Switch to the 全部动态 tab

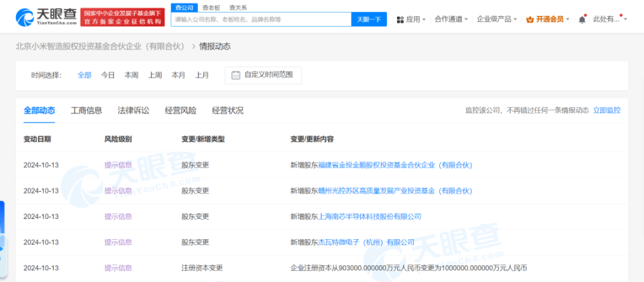[x=40, y=111]
